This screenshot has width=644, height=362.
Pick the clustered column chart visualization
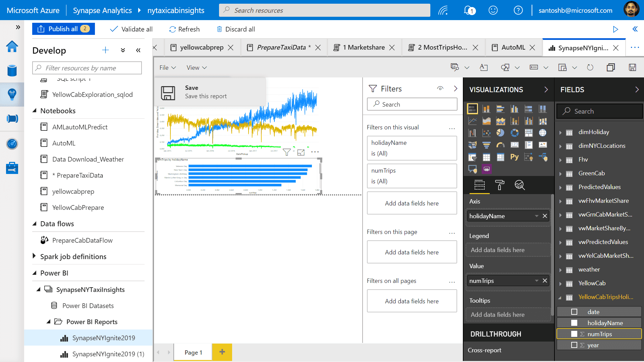515,109
